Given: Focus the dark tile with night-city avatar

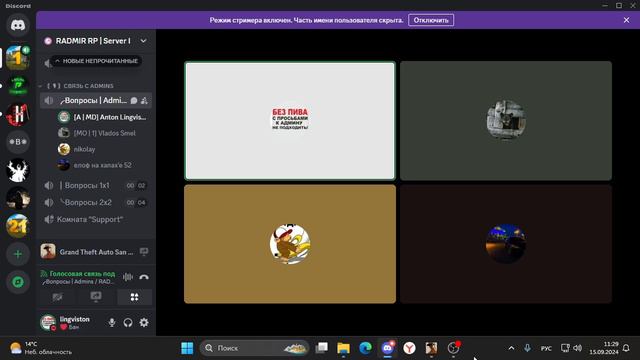Looking at the screenshot, I should coord(506,244).
